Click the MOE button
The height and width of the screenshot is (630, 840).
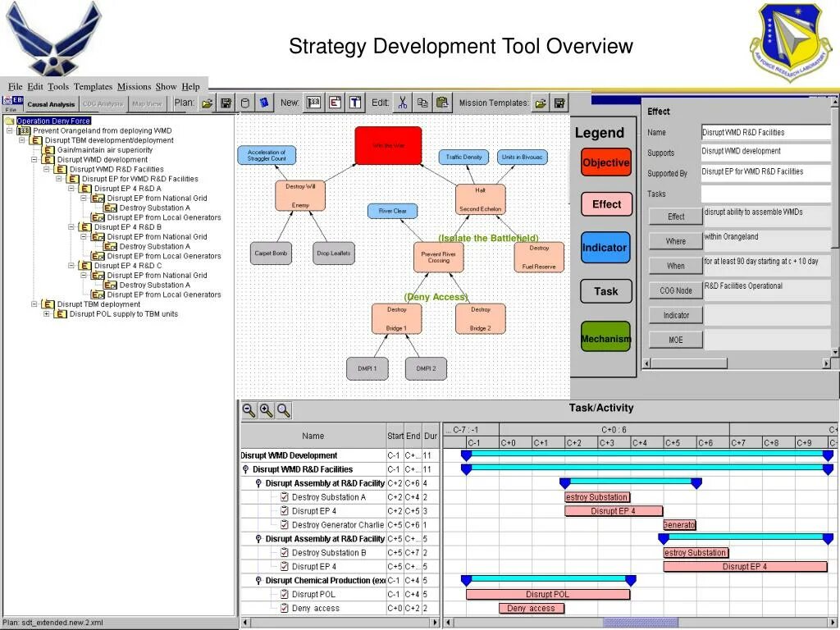pos(676,340)
